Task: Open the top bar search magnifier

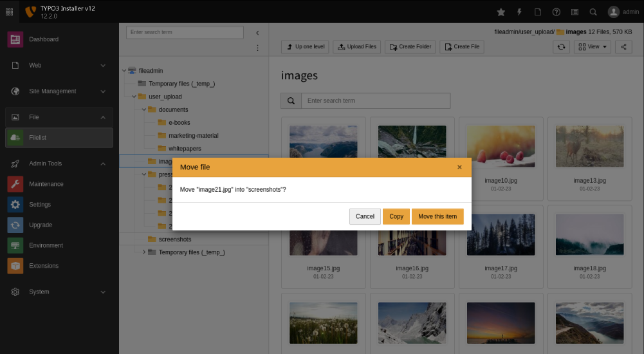Action: (593, 12)
